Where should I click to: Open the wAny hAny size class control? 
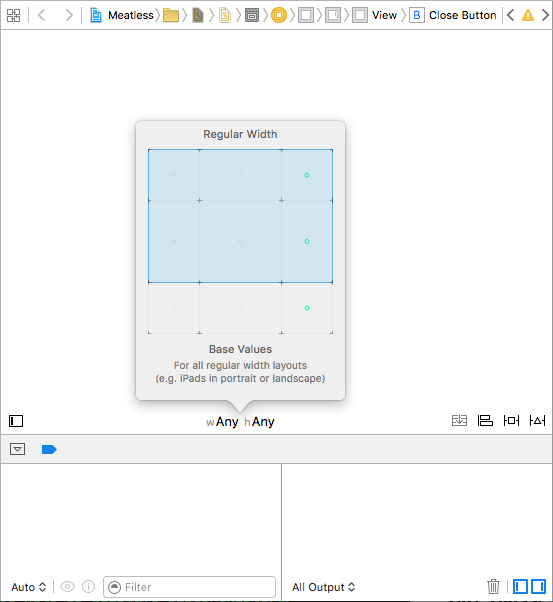(x=240, y=422)
